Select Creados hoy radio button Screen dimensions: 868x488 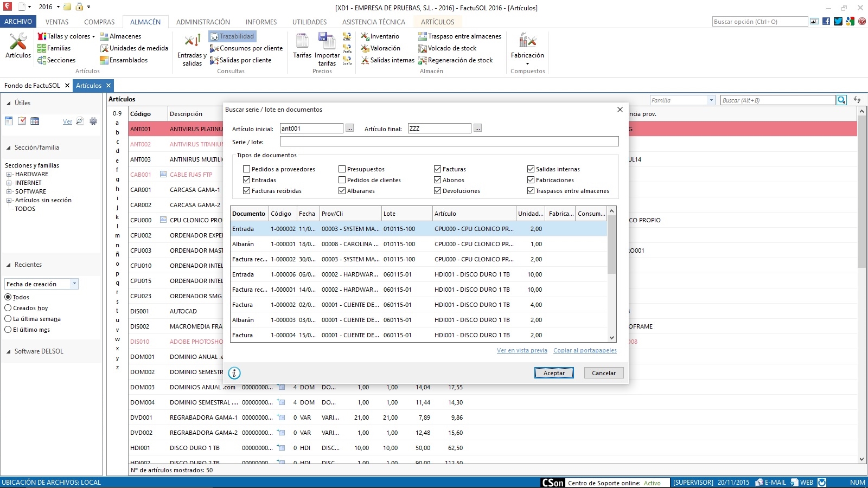[x=8, y=308]
